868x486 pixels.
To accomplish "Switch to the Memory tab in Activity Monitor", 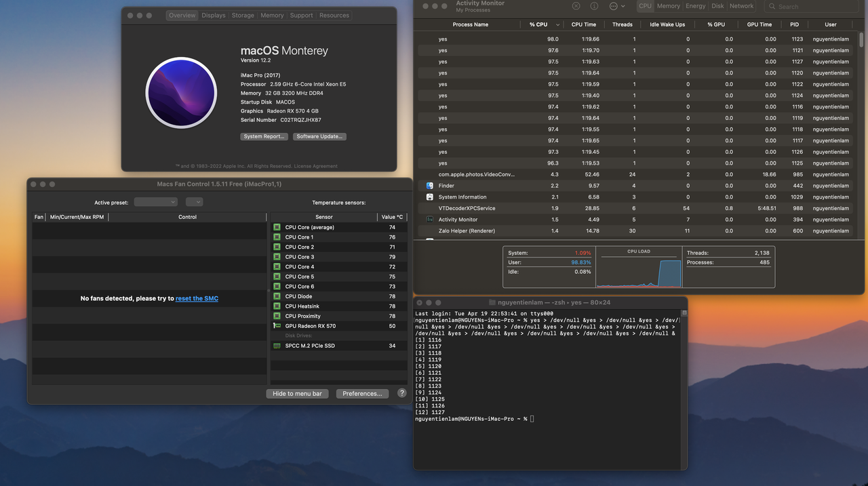I will [668, 6].
